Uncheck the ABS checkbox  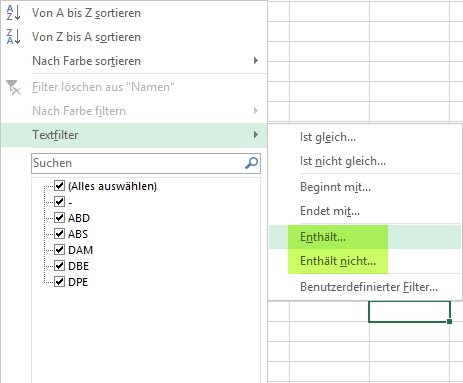tap(60, 233)
